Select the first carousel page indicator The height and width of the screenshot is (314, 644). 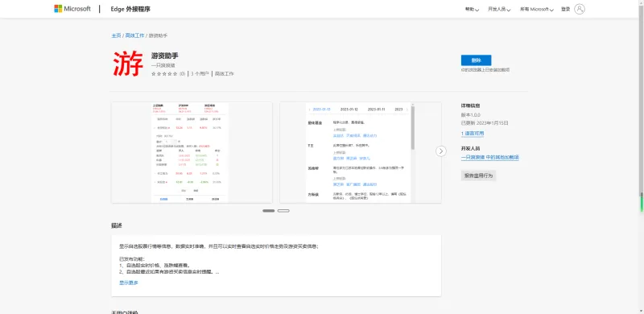point(269,211)
